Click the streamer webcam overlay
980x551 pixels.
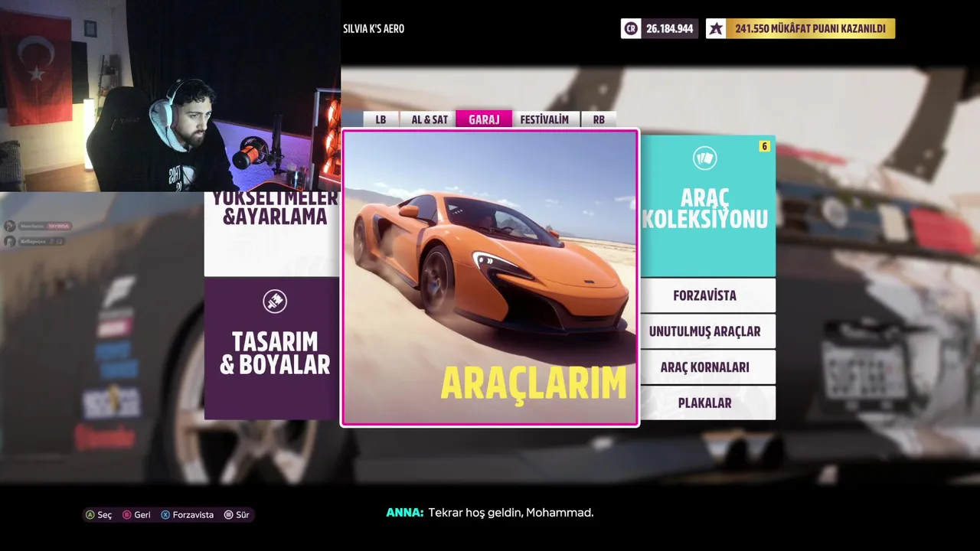tap(170, 96)
